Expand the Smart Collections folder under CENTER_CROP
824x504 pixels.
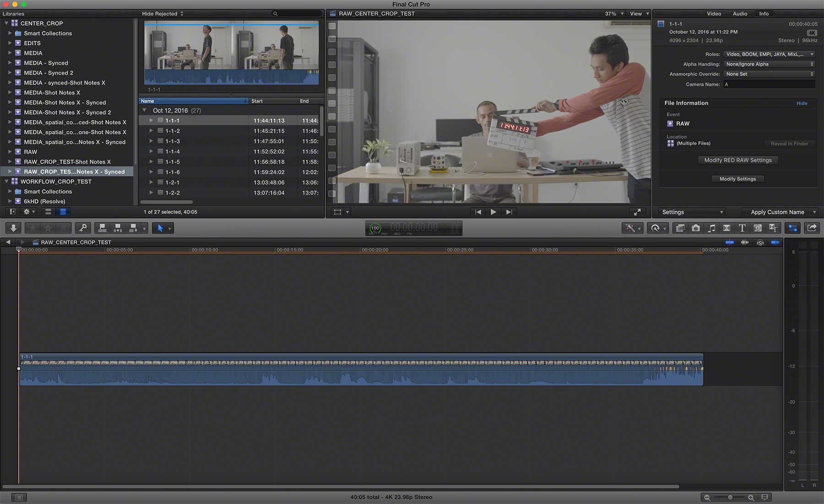tap(10, 33)
